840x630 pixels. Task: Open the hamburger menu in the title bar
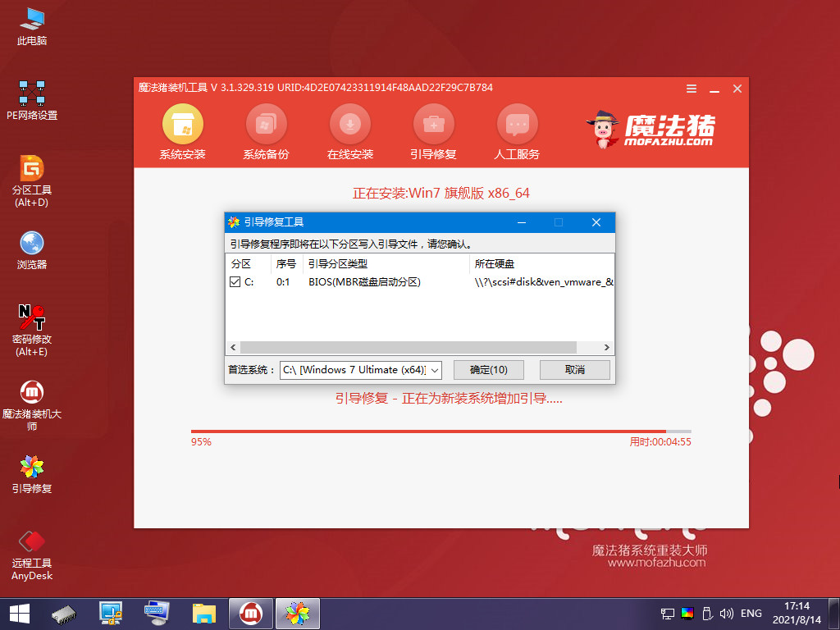tap(691, 88)
